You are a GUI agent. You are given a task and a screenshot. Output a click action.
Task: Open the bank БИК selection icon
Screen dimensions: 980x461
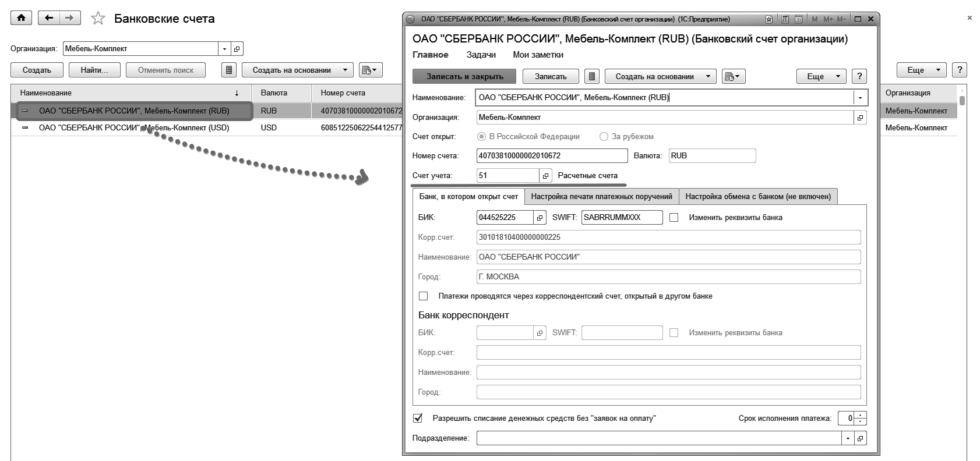click(540, 218)
